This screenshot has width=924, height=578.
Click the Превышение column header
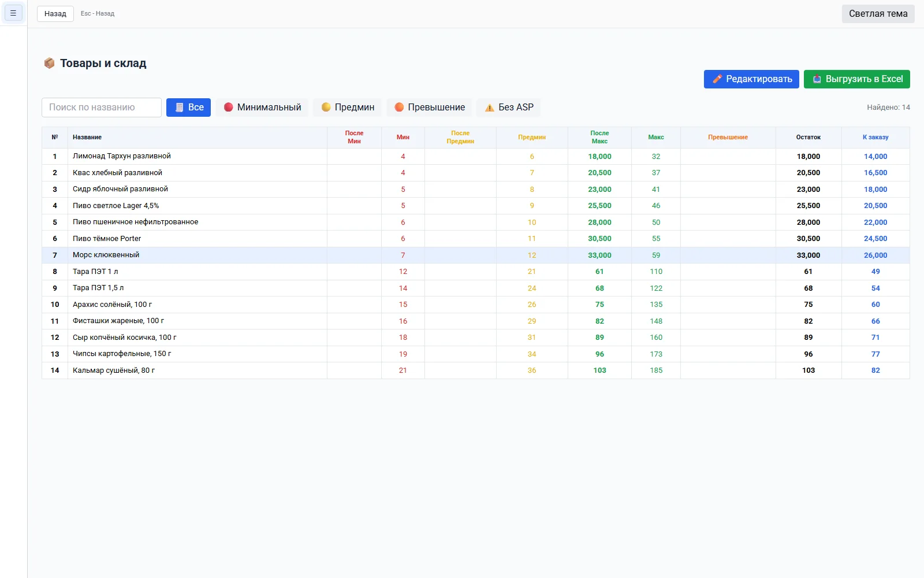[728, 138]
